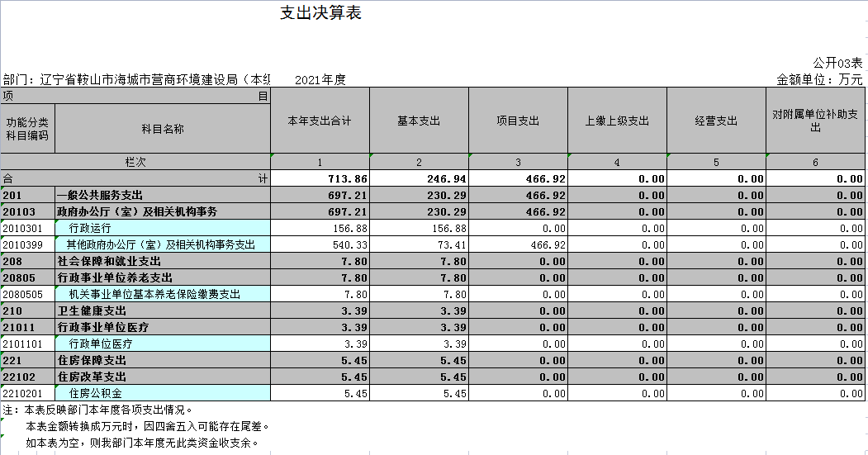
Task: Click the 科目名称 header cell
Action: (163, 129)
